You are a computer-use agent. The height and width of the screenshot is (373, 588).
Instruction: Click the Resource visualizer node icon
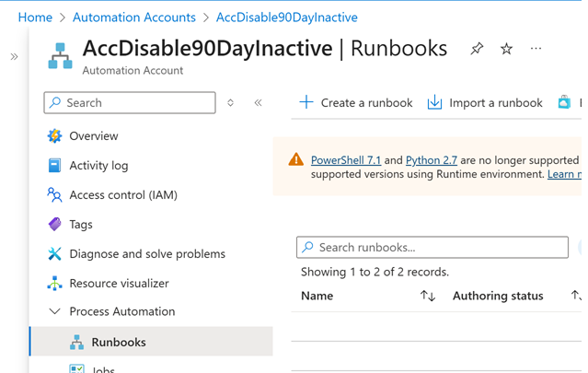point(54,283)
